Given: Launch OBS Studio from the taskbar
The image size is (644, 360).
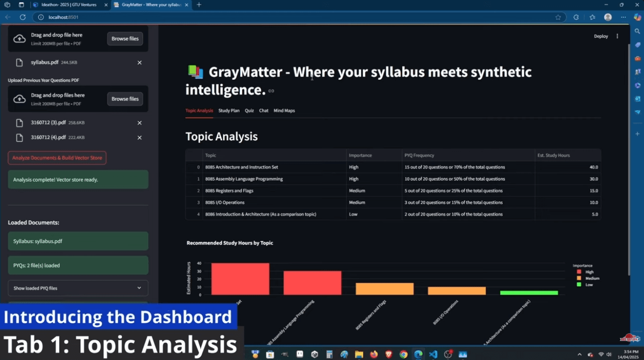Looking at the screenshot, I should 448,354.
